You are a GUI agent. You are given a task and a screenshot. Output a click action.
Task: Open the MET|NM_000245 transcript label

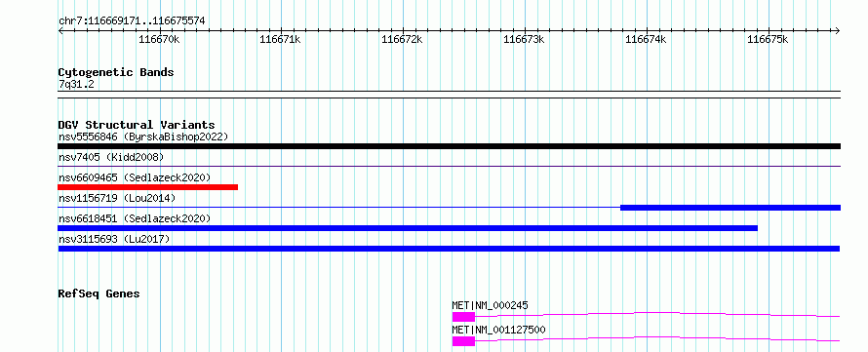(490, 305)
